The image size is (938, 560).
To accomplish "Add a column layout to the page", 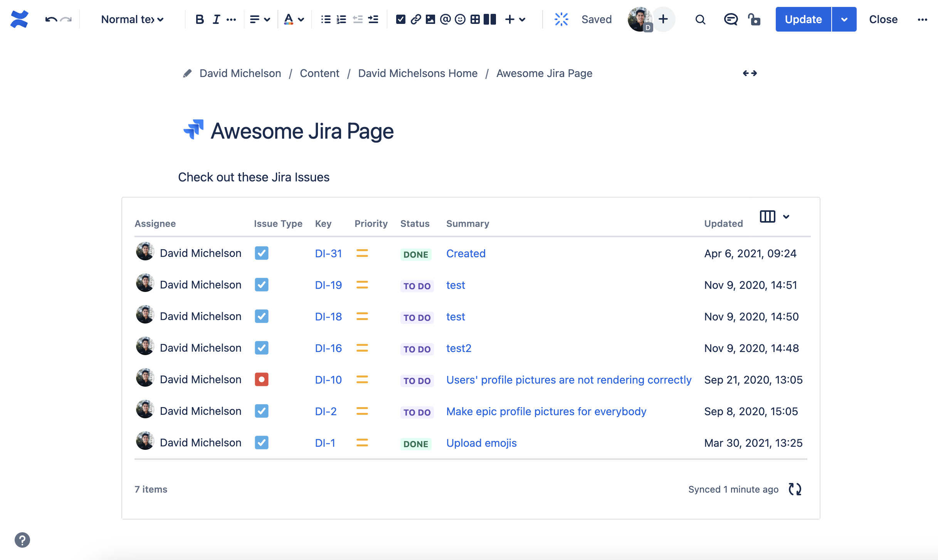I will tap(490, 19).
